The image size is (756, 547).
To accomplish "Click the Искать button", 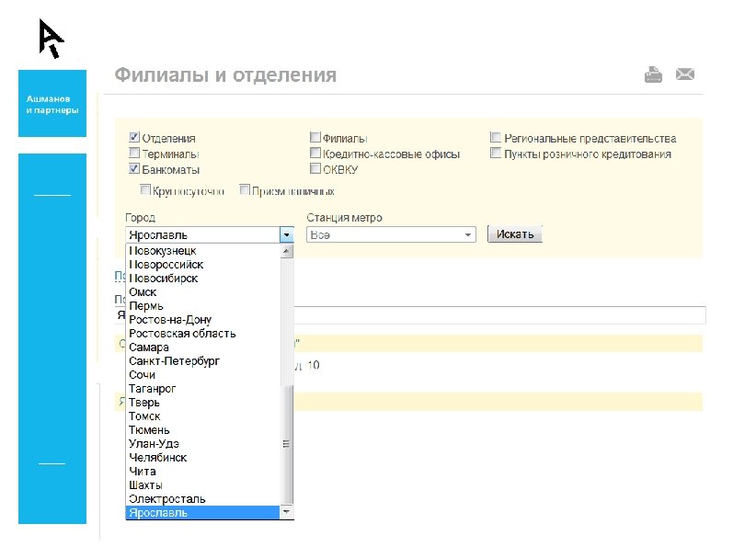I will tap(514, 234).
